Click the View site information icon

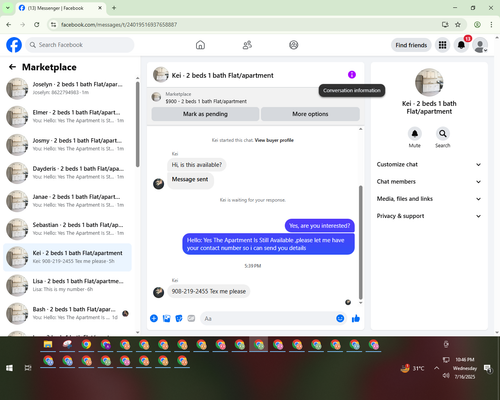[53, 24]
